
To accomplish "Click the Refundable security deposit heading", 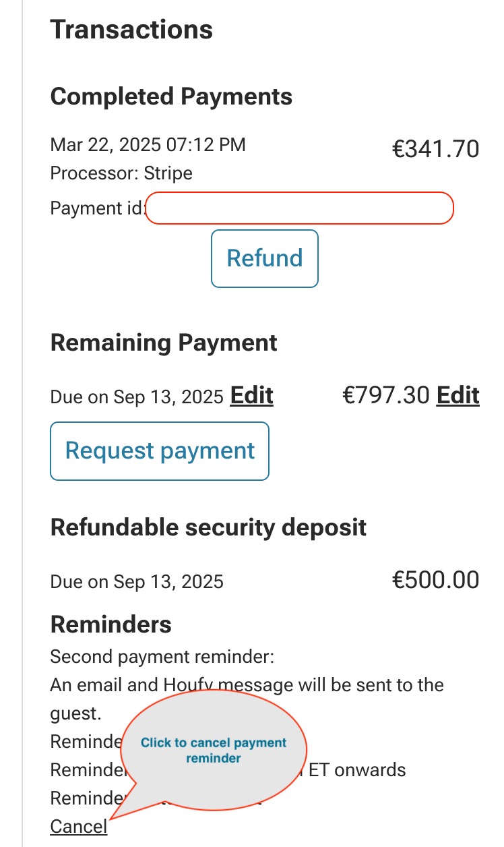I will [208, 527].
